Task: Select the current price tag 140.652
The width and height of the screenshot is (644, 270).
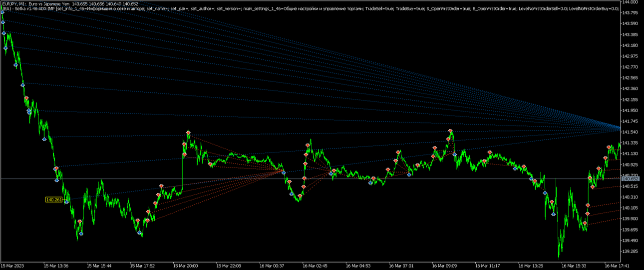Action: [631, 179]
